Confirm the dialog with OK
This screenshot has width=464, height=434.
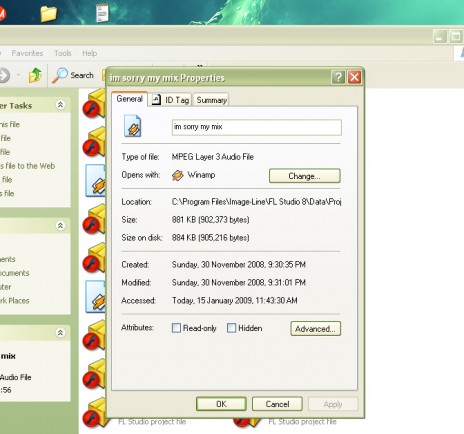coord(221,404)
